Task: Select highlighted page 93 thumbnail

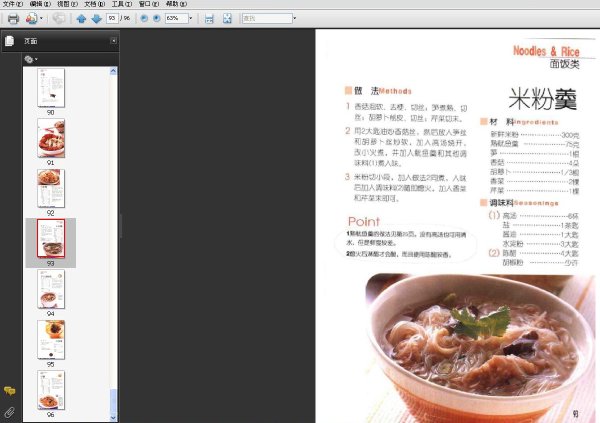Action: point(51,238)
